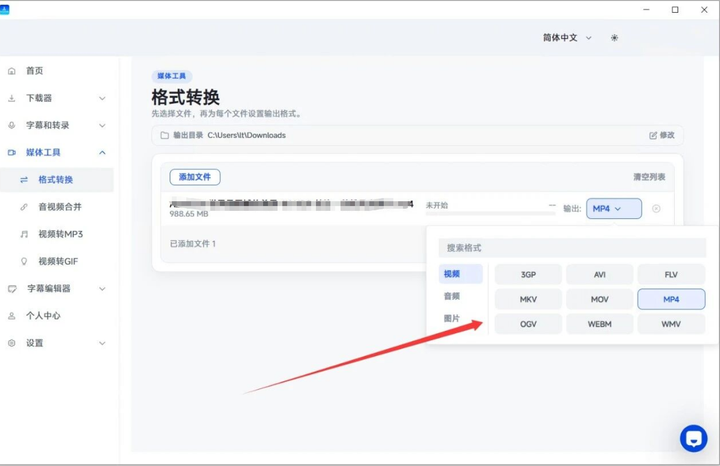Click the swap arrows icon beside 格式转换

(24, 180)
